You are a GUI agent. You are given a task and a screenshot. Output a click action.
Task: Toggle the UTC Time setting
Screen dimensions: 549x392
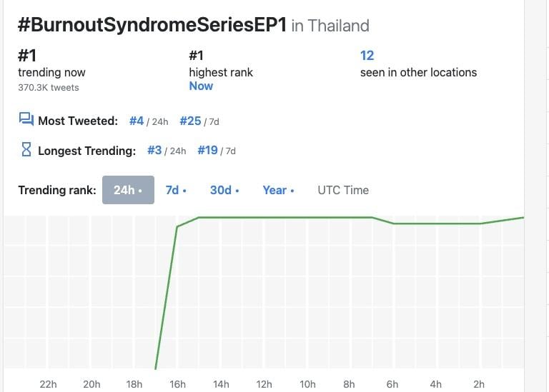343,190
